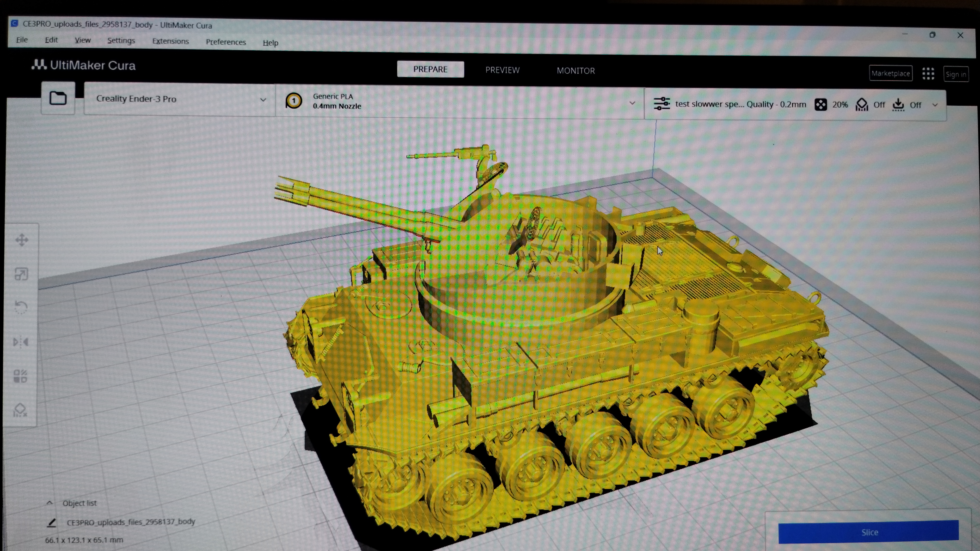
Task: Click the 0.4mm Nozzle label
Action: 337,106
